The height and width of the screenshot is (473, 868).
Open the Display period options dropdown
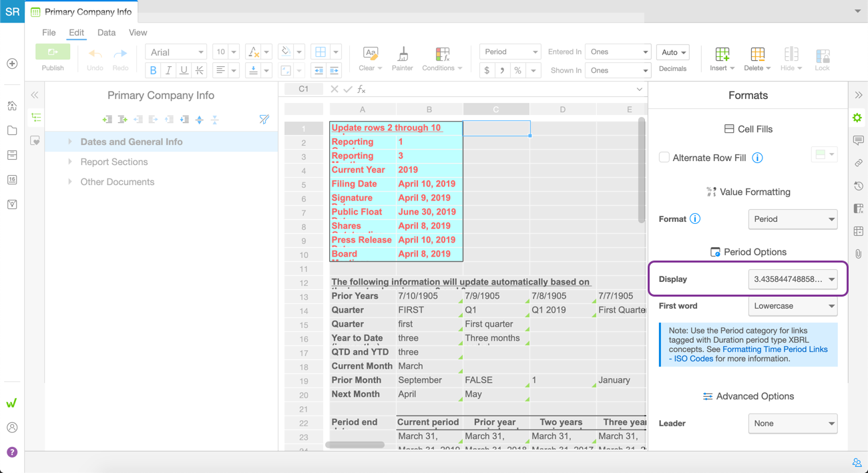[x=793, y=279]
